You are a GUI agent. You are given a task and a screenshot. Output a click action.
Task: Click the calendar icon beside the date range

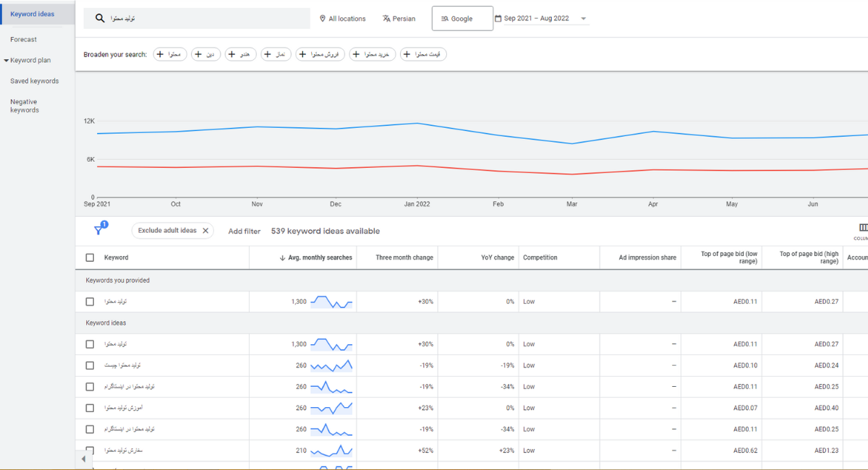(498, 19)
